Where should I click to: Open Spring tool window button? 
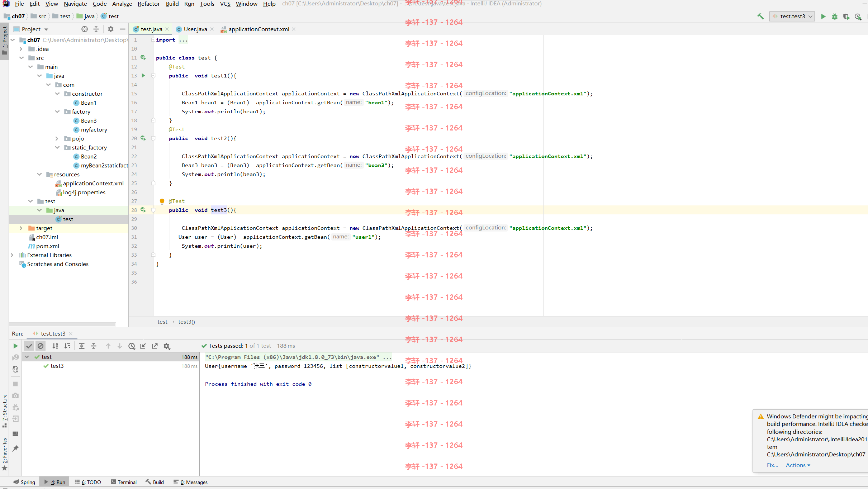tap(24, 482)
